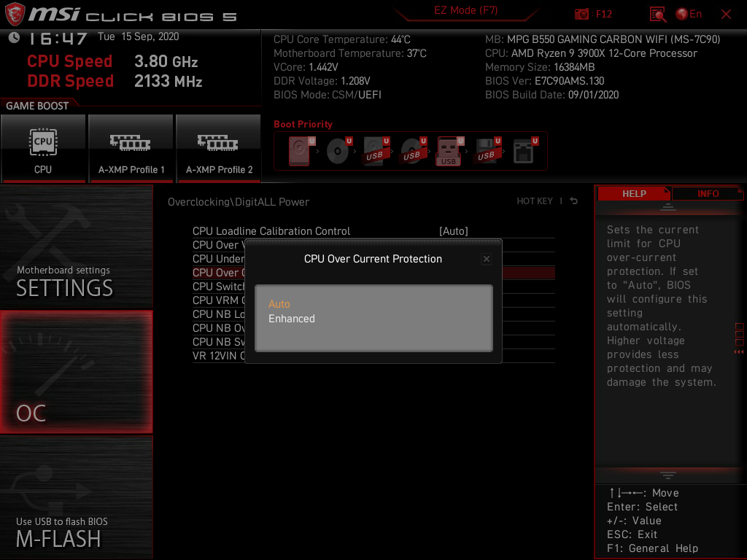Open the BIOS search magnifier icon

pyautogui.click(x=657, y=15)
